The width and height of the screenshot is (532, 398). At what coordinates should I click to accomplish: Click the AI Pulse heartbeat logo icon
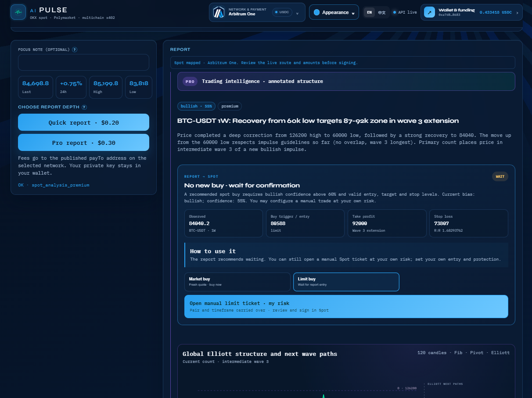coord(18,12)
